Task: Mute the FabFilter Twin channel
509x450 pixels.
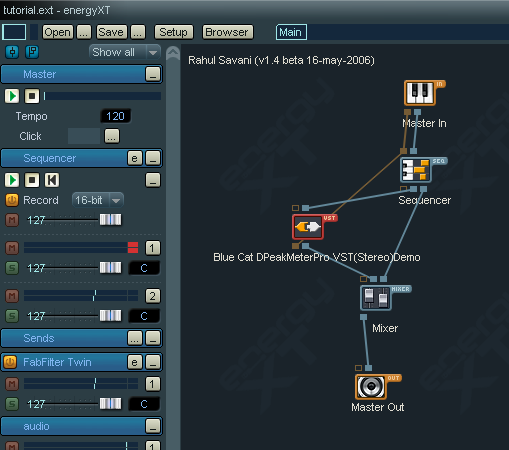Action: coord(12,384)
